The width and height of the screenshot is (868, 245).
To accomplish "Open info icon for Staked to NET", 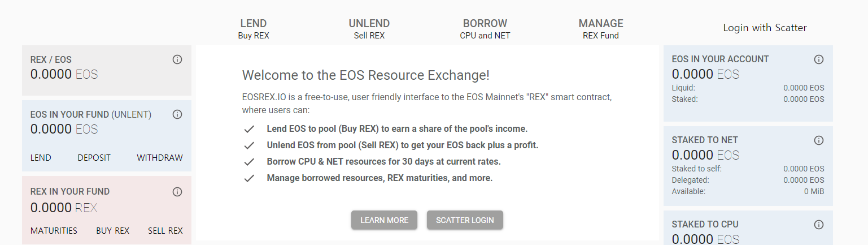I will pyautogui.click(x=819, y=140).
